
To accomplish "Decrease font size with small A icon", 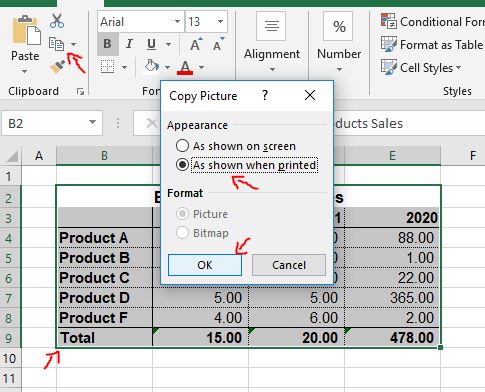I will 218,44.
